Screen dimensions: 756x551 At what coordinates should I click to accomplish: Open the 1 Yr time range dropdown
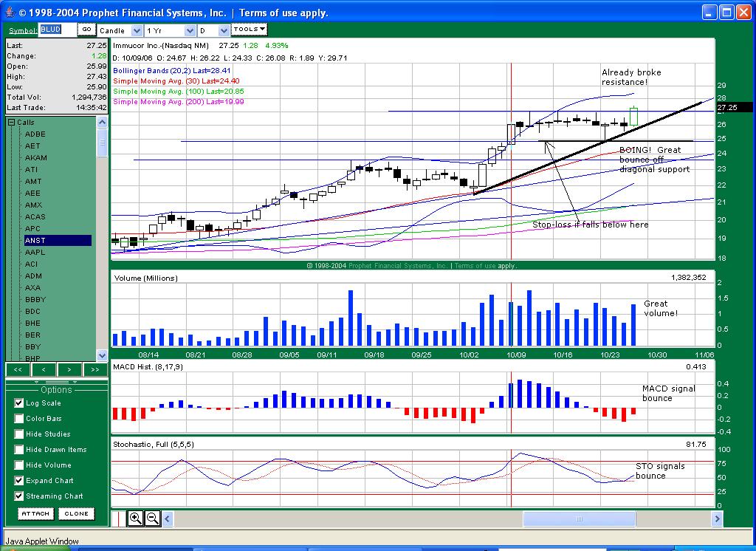coord(190,30)
